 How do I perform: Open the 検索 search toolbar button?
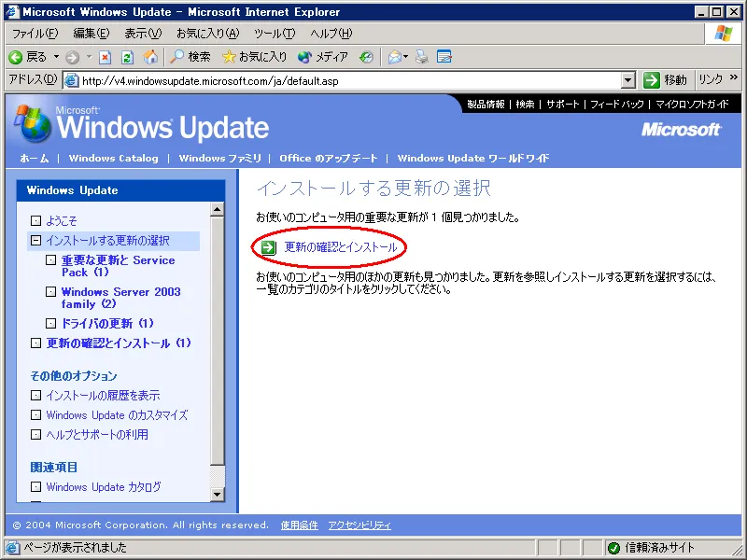click(x=190, y=57)
